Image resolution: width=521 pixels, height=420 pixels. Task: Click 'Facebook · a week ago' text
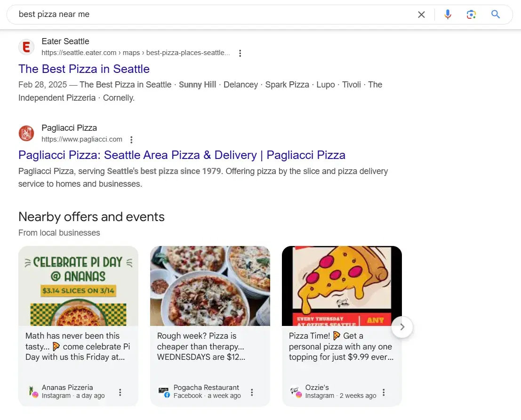point(207,396)
